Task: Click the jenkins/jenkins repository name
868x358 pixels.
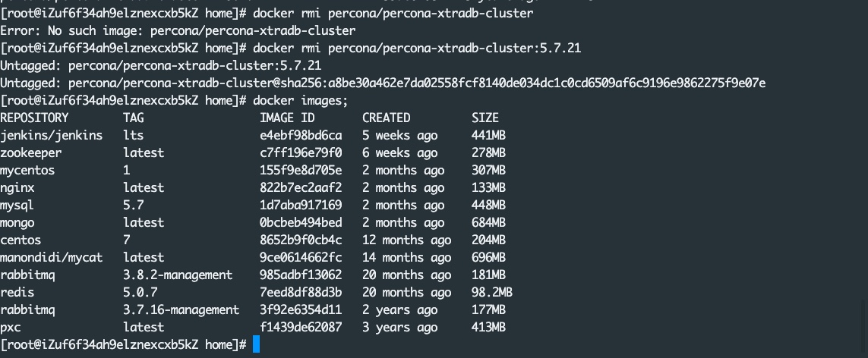Action: [x=51, y=135]
